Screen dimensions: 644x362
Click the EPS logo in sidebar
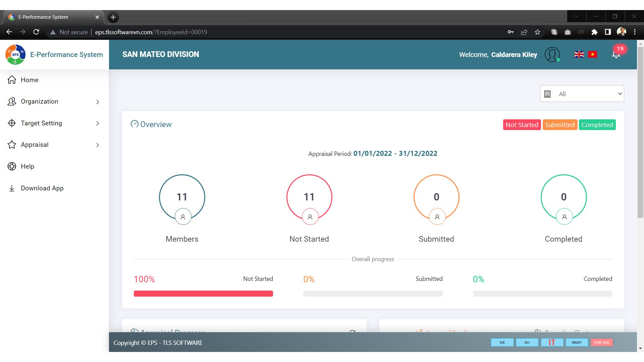pos(15,54)
